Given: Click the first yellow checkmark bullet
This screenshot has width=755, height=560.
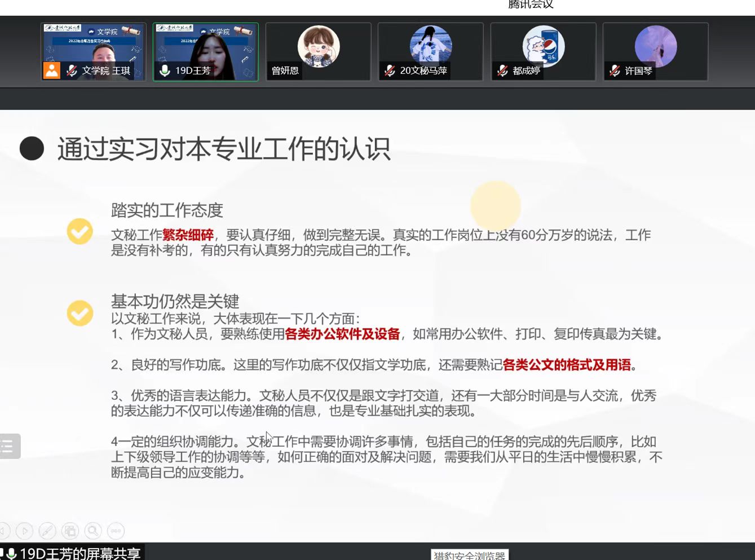Looking at the screenshot, I should coord(80,231).
